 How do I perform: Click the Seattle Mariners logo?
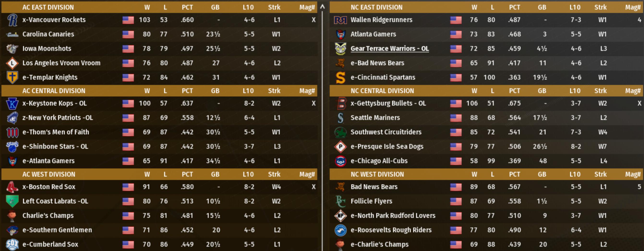[340, 118]
